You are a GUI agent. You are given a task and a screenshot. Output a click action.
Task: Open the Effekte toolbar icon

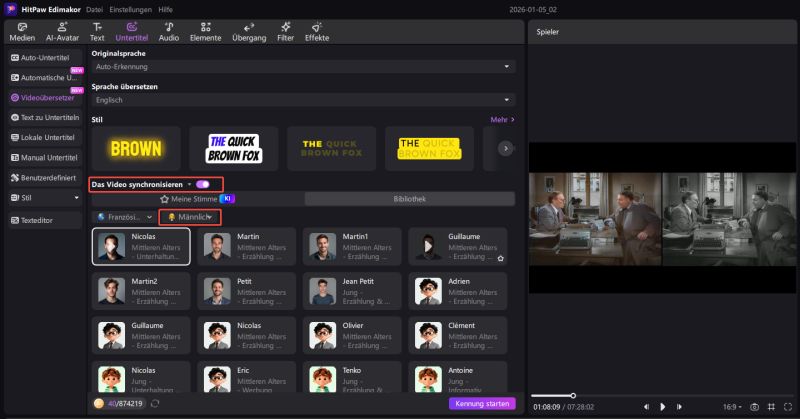point(316,31)
